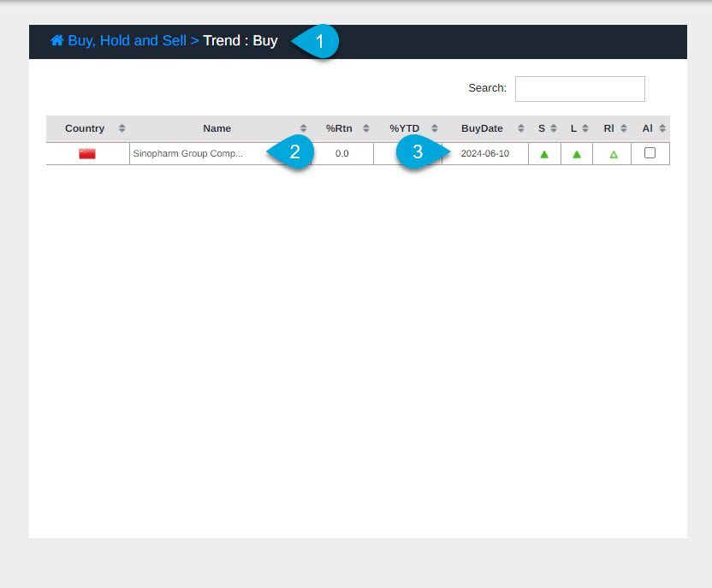Click the 2024-06-10 buy date cell
712x588 pixels.
(x=484, y=154)
